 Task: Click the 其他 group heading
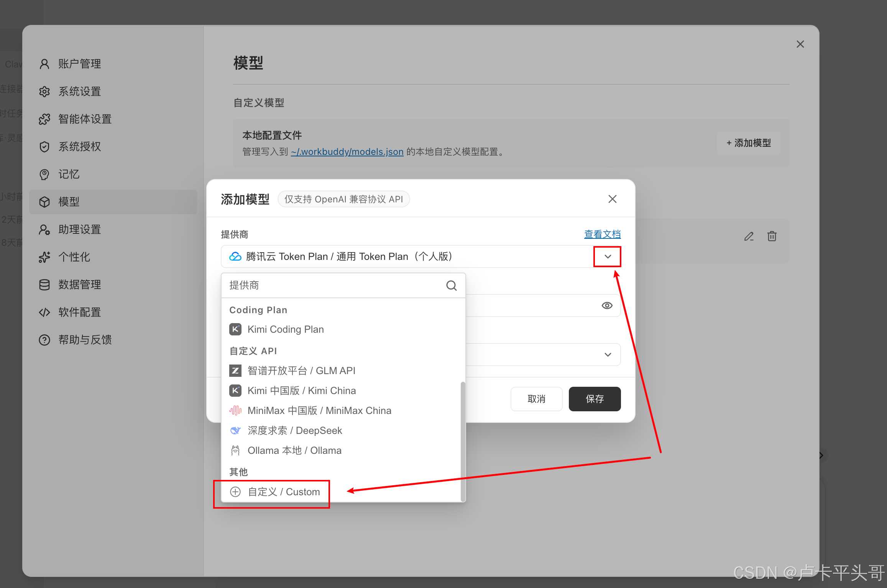click(238, 472)
